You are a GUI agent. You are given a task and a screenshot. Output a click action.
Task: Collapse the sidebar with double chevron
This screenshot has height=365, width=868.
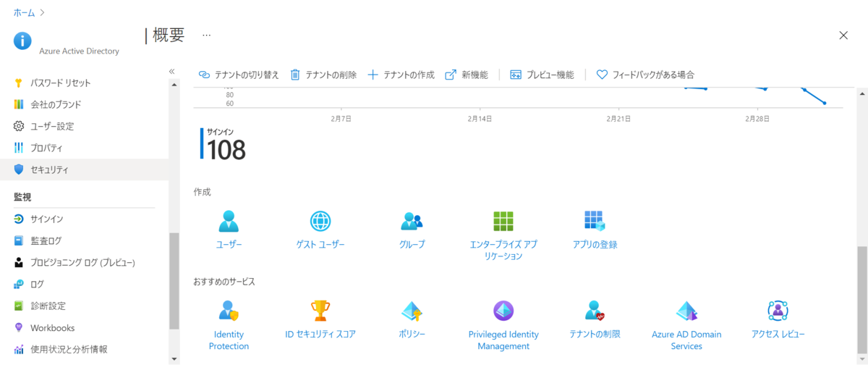[x=172, y=71]
